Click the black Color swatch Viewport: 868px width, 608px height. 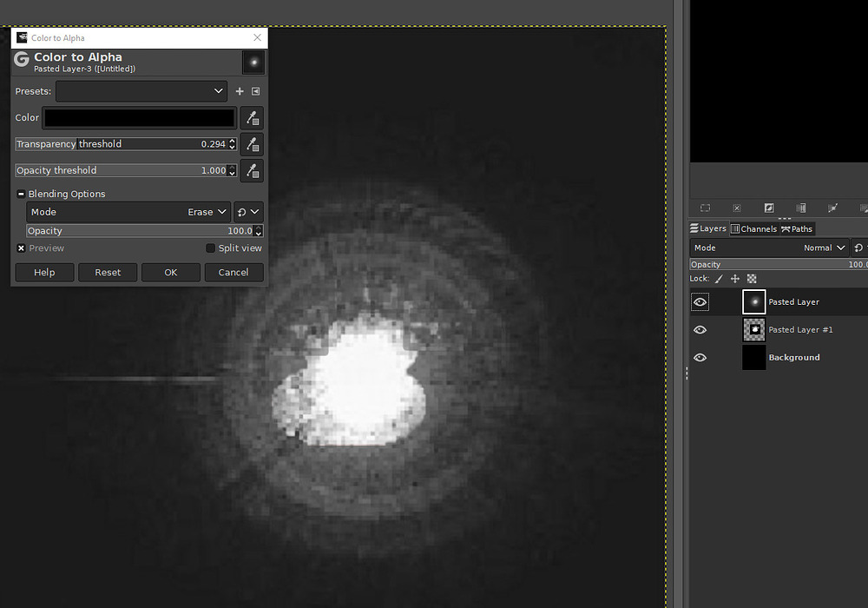140,118
